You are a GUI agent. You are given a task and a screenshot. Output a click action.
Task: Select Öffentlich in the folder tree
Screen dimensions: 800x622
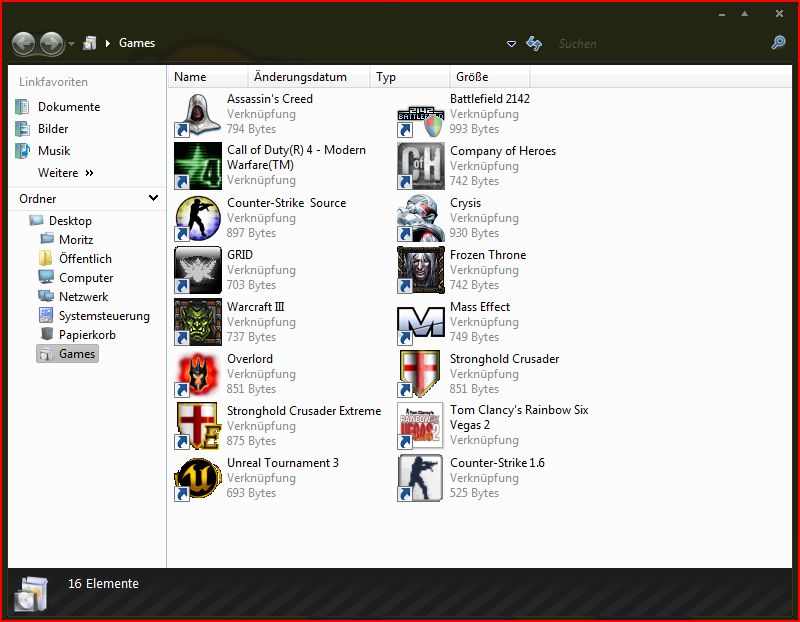(76, 259)
